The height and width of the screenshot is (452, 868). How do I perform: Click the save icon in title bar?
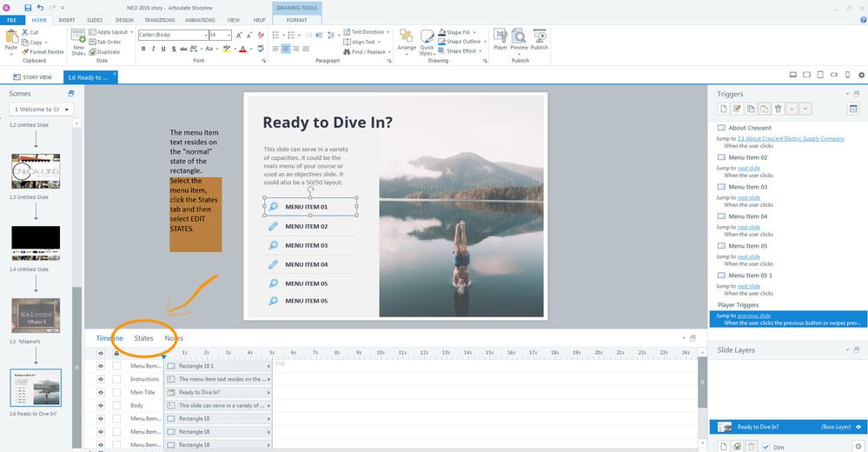(29, 7)
